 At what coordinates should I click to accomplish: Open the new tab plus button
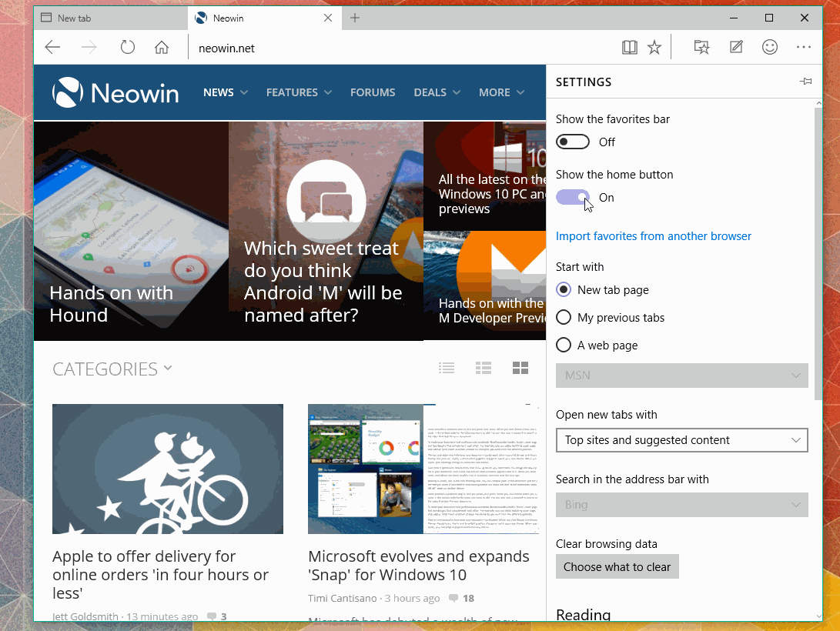(x=355, y=18)
